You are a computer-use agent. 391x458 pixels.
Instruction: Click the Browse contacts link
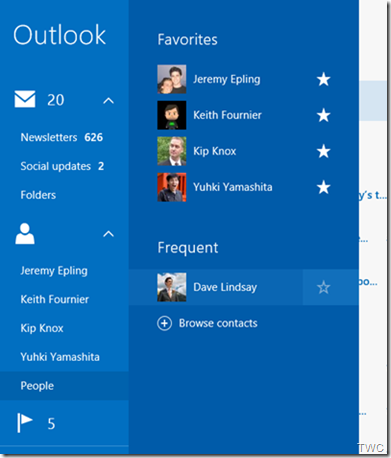(x=218, y=323)
